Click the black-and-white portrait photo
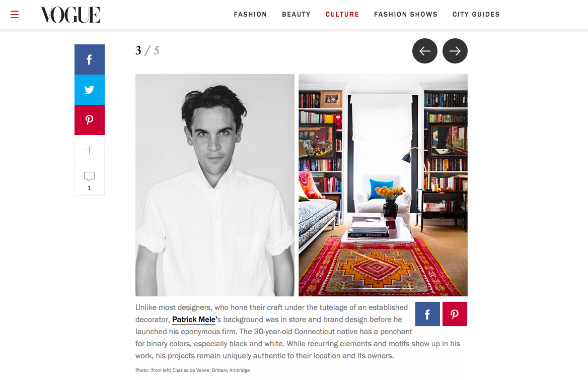Image resolution: width=588 pixels, height=380 pixels. tap(215, 185)
